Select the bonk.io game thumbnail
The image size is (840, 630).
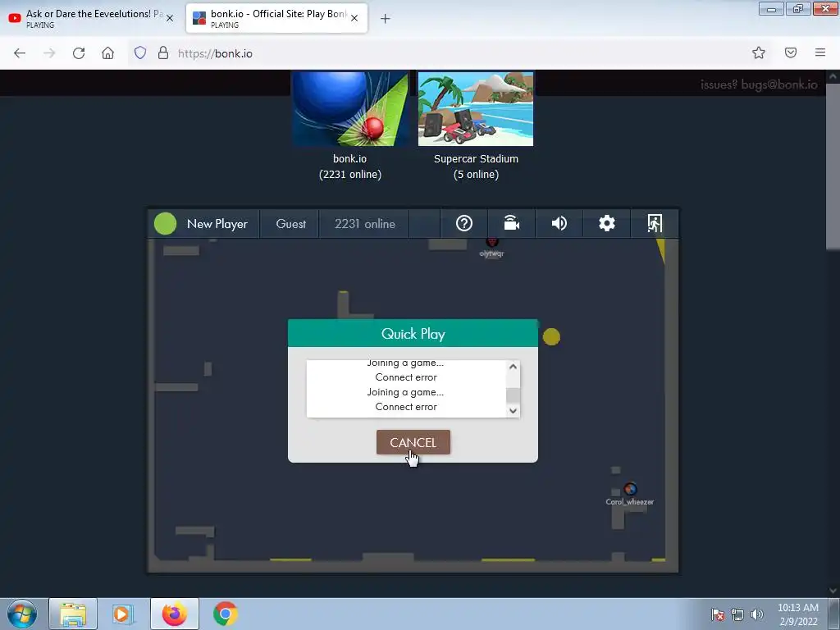click(x=350, y=109)
